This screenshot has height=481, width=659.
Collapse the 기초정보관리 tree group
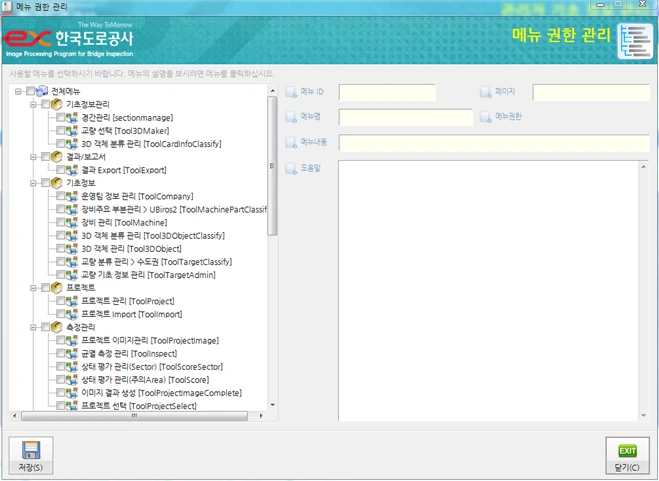33,104
